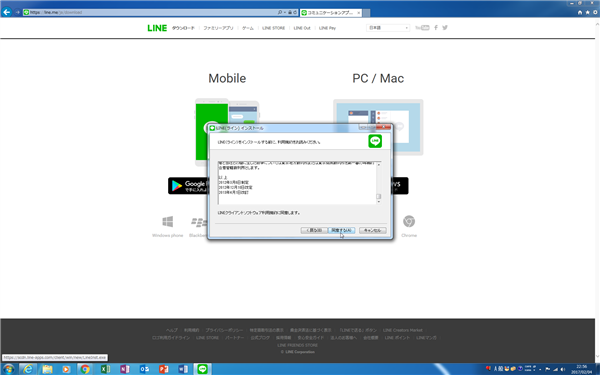Open the ダウンロード nav item
This screenshot has height=375, width=600.
183,28
